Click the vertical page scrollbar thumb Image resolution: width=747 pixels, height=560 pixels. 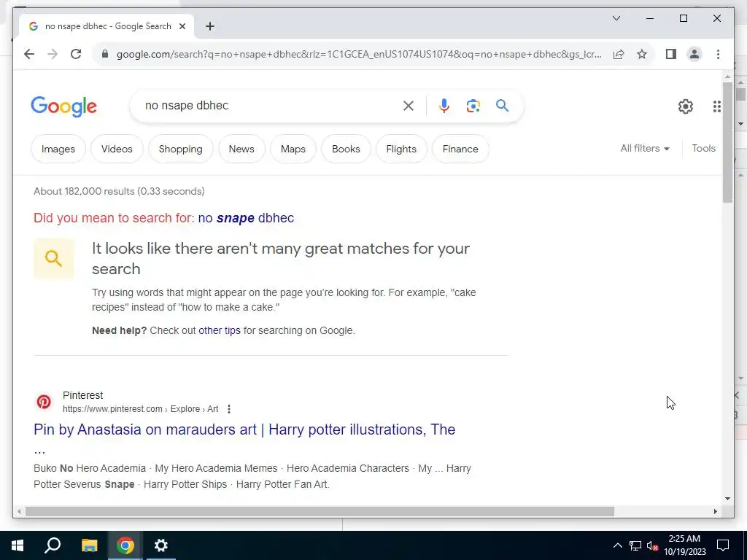pos(727,142)
